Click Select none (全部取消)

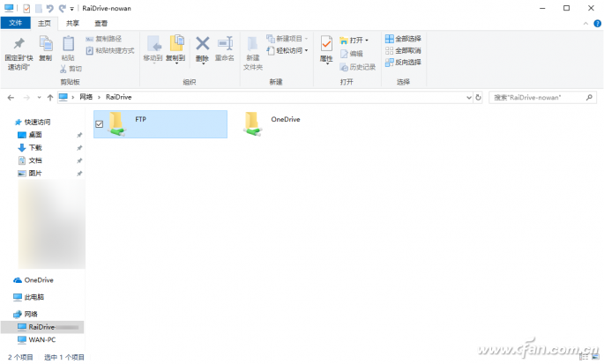[x=403, y=50]
